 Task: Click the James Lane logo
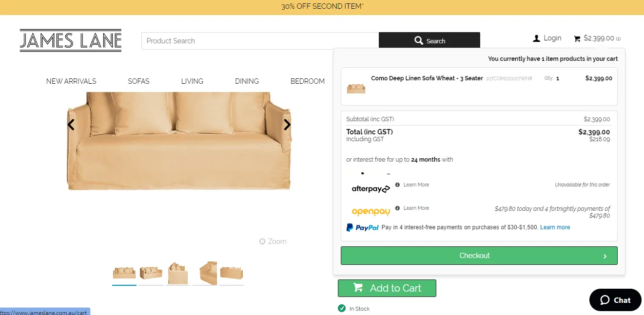point(71,40)
